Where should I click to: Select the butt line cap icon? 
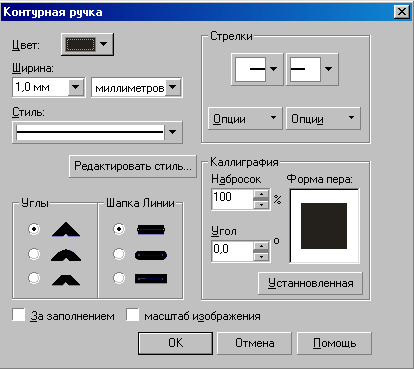click(x=151, y=229)
